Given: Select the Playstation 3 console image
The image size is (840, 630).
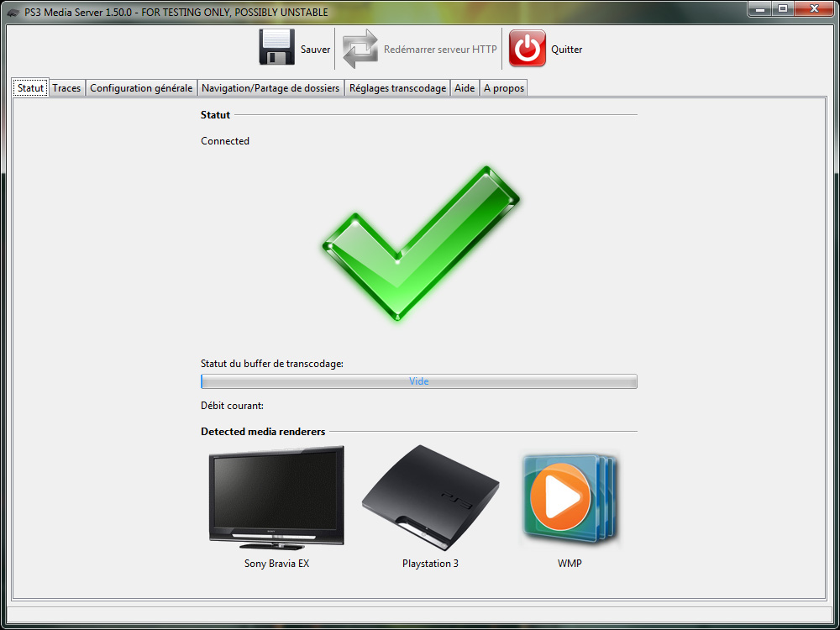Looking at the screenshot, I should click(430, 498).
